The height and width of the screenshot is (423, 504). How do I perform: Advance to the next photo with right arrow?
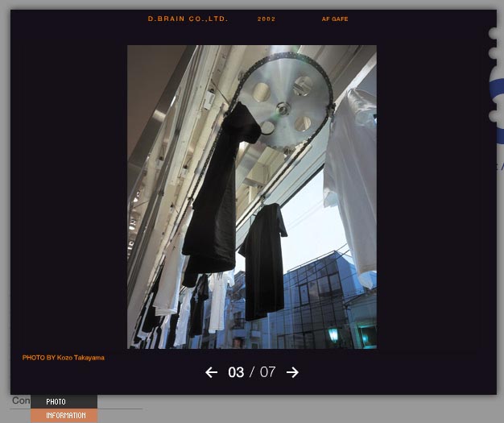click(293, 372)
